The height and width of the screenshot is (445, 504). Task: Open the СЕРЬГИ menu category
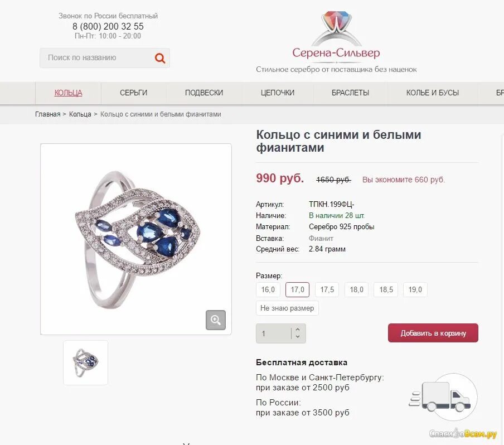pyautogui.click(x=133, y=93)
